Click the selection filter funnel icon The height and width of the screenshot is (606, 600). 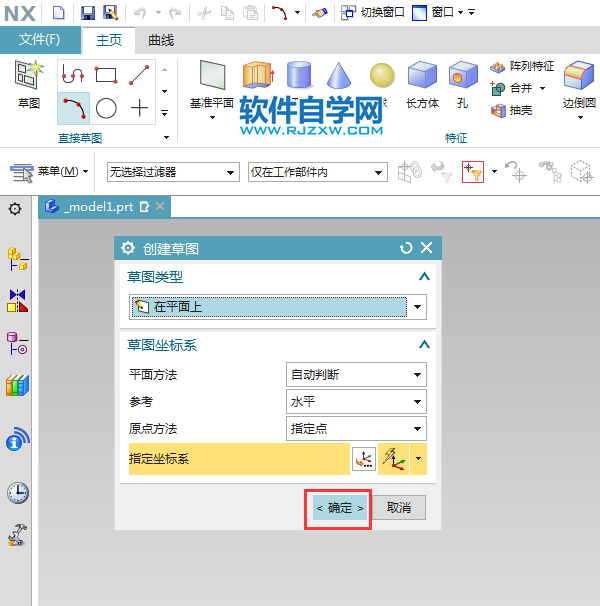pos(473,172)
